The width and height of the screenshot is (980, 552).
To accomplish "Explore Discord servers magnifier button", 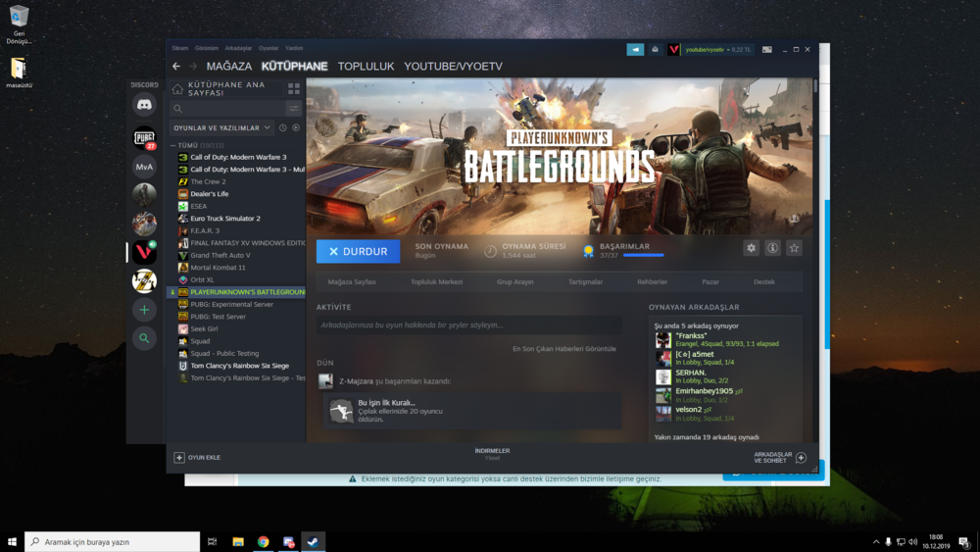I will point(144,338).
